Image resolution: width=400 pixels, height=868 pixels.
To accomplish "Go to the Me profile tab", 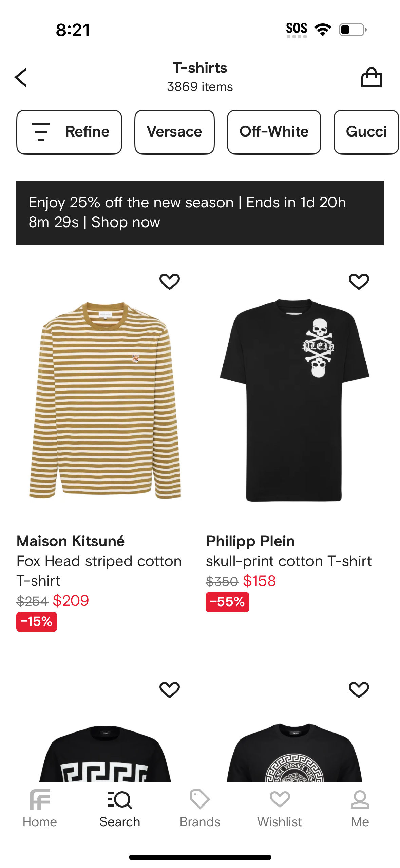I will point(360,809).
